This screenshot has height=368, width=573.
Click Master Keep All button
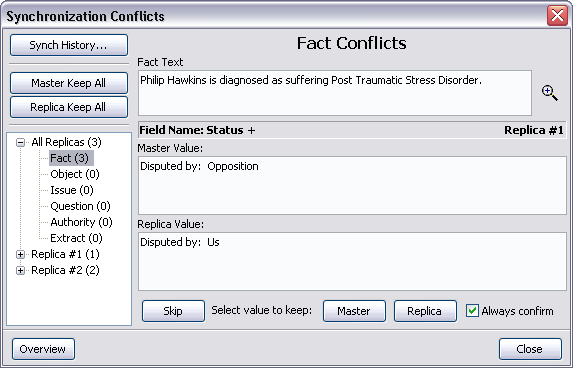(69, 83)
